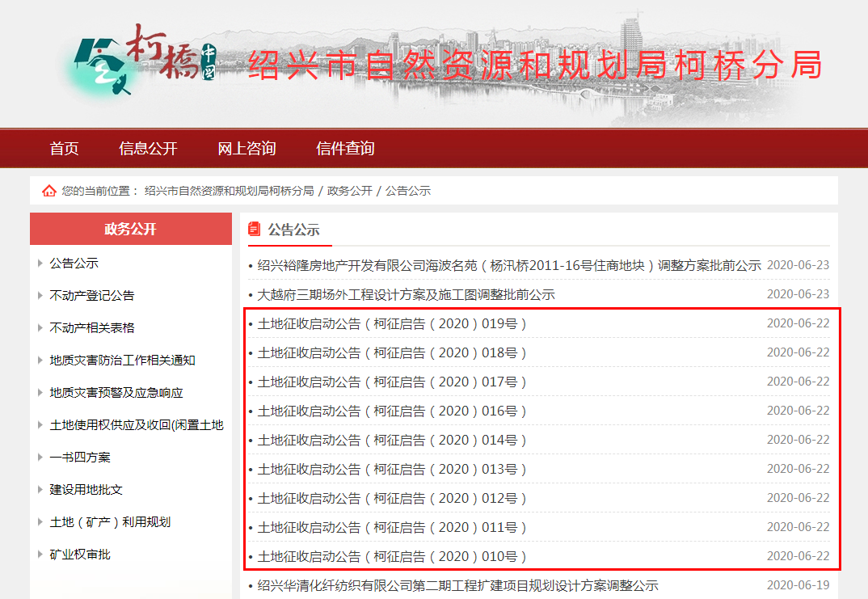Open the 大越府三期场外工程 announcement link
This screenshot has height=599, width=868.
(x=406, y=295)
